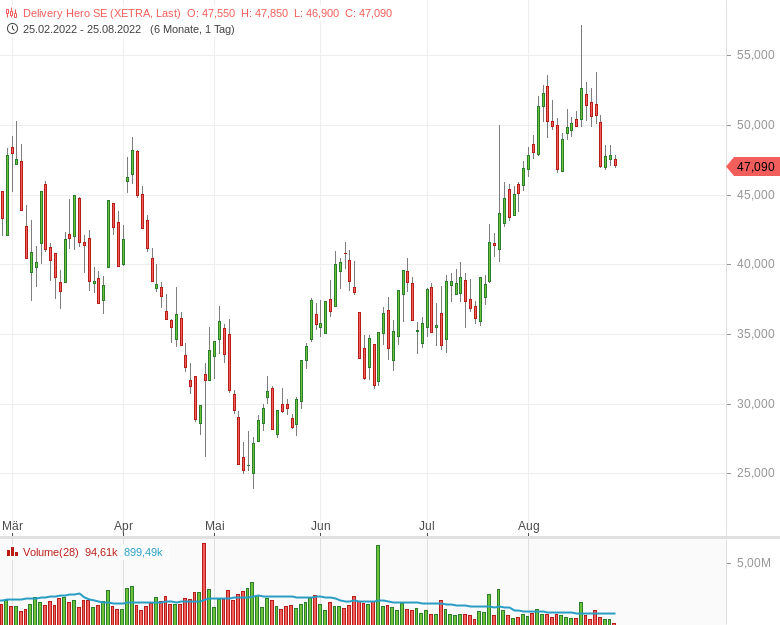Click the Jul month label on time axis
The height and width of the screenshot is (625, 780).
click(x=427, y=525)
